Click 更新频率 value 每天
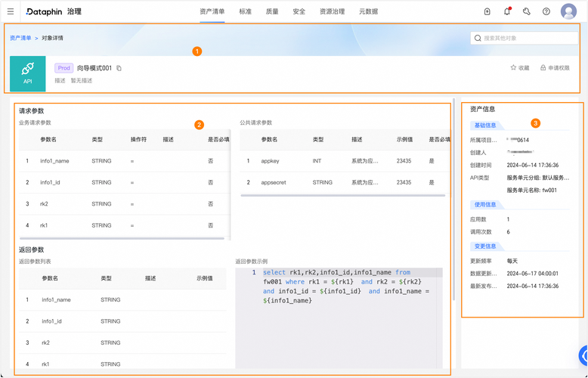 click(x=512, y=261)
